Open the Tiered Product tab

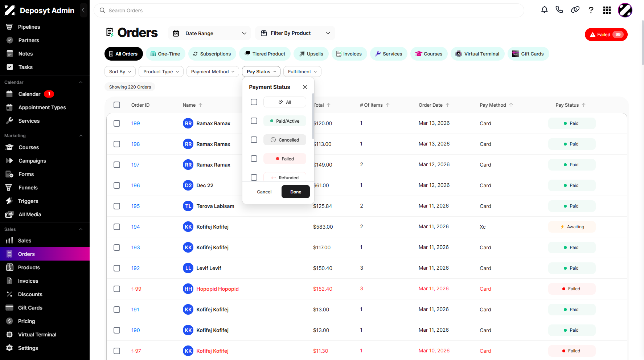(x=265, y=54)
